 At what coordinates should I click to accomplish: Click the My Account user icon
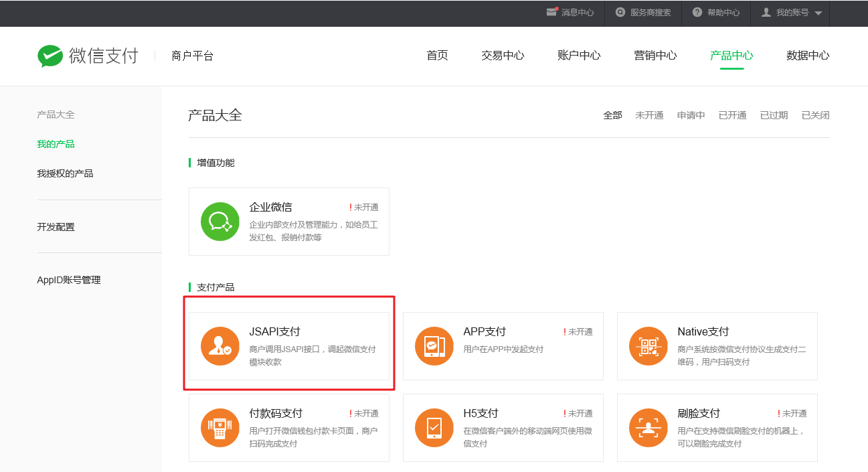point(766,12)
